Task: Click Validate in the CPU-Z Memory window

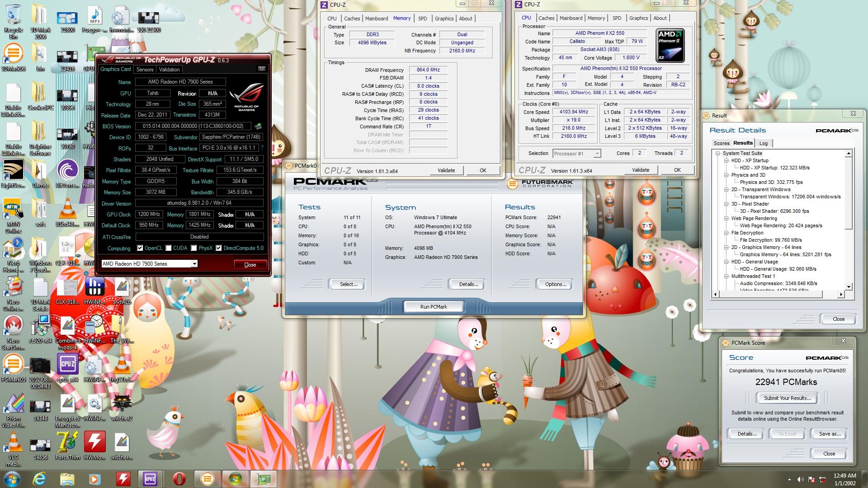Action: (446, 170)
